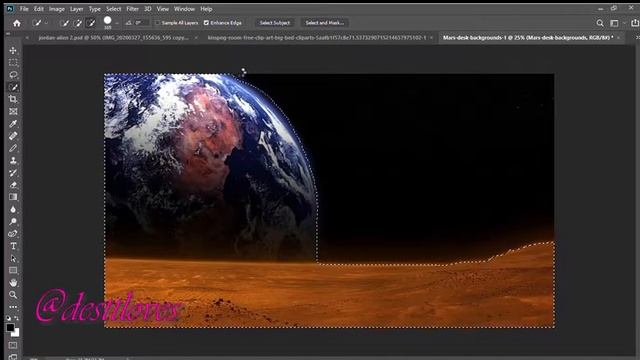
Task: Click the foreground color swatch
Action: click(x=10, y=327)
